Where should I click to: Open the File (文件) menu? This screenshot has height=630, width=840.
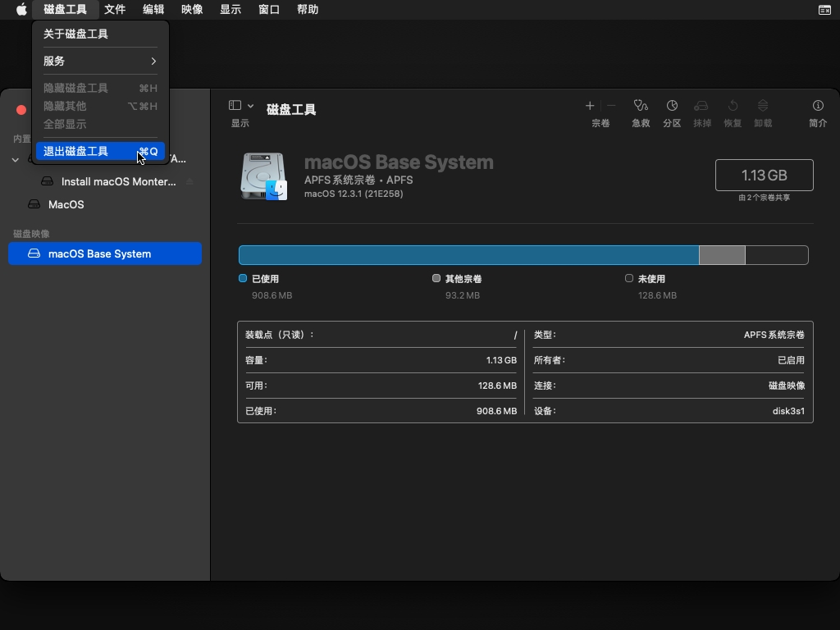tap(115, 10)
